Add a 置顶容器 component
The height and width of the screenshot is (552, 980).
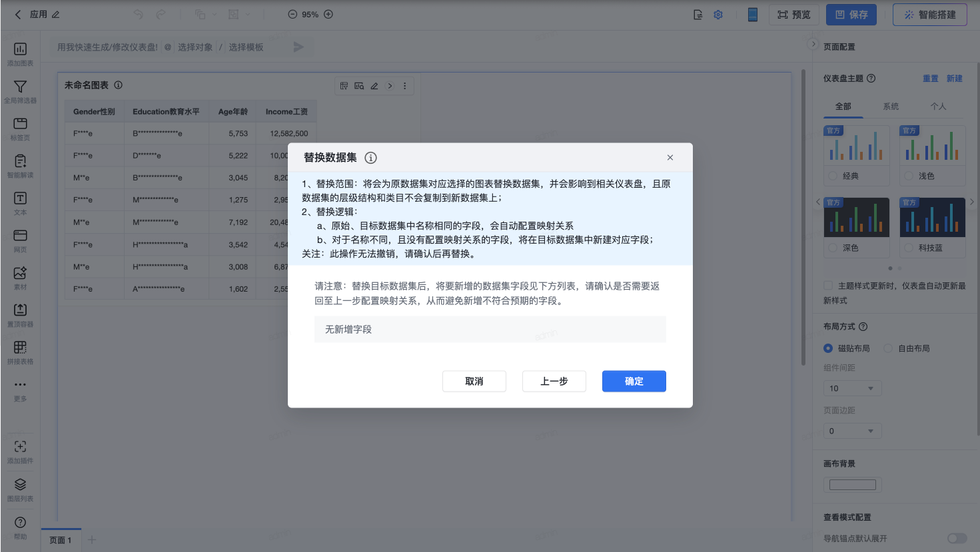20,313
